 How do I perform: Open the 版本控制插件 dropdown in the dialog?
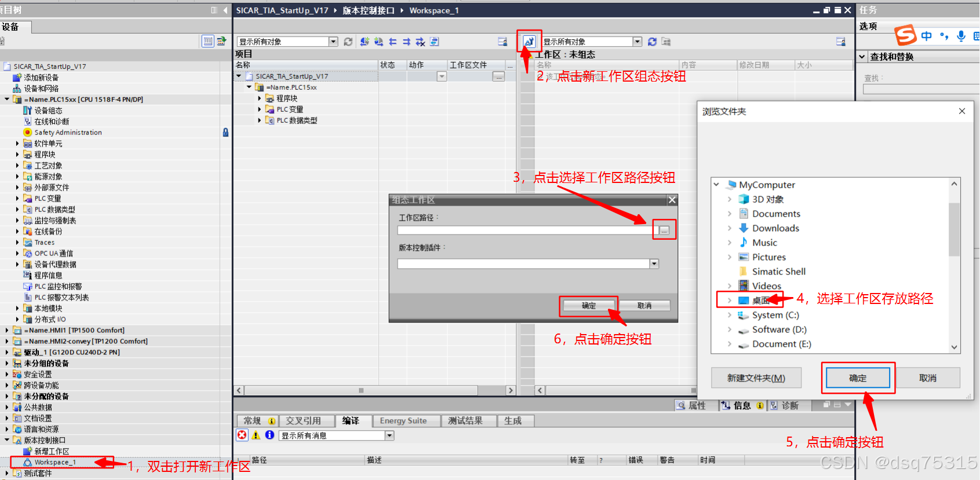(x=654, y=264)
